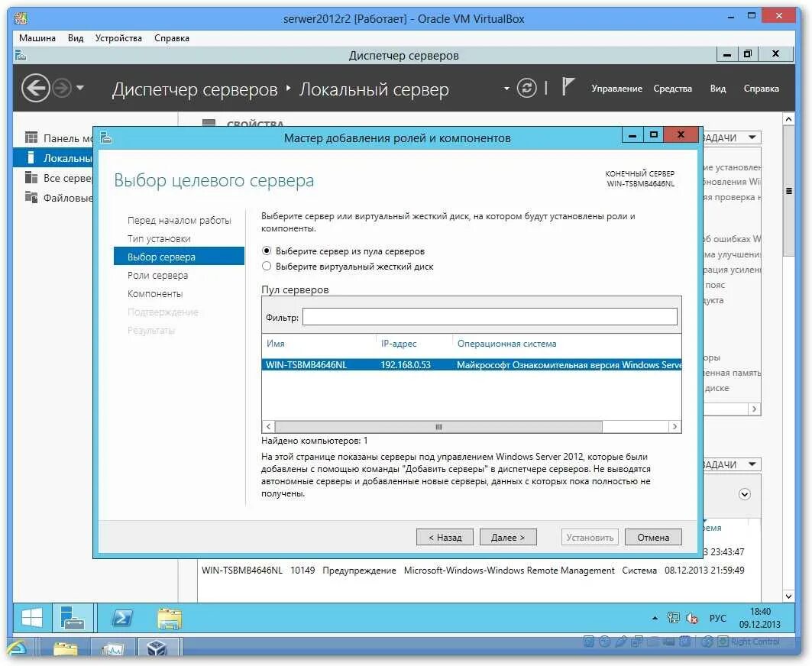The height and width of the screenshot is (666, 812).
Task: Sort server pool by Имя column
Action: coord(276,344)
